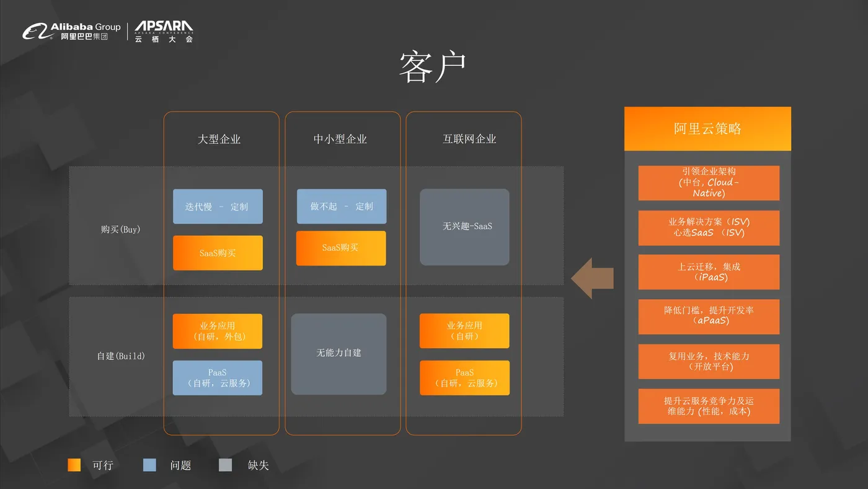868x489 pixels.
Task: Click SaaS购买 box under 大型企业
Action: point(218,253)
